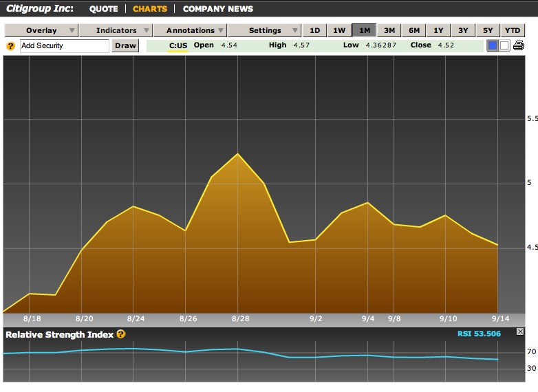538x392 pixels.
Task: Open the Annotations dropdown
Action: (x=190, y=30)
